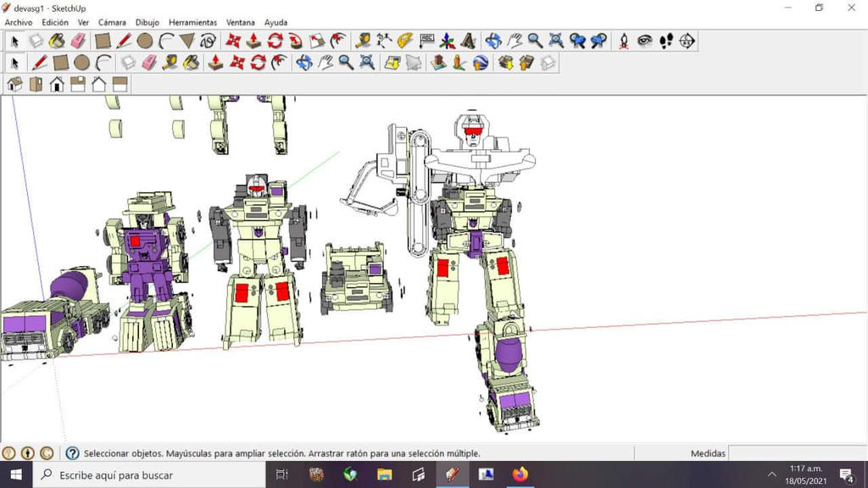Open the Windows Start menu
This screenshot has width=868, height=488.
coord(16,474)
